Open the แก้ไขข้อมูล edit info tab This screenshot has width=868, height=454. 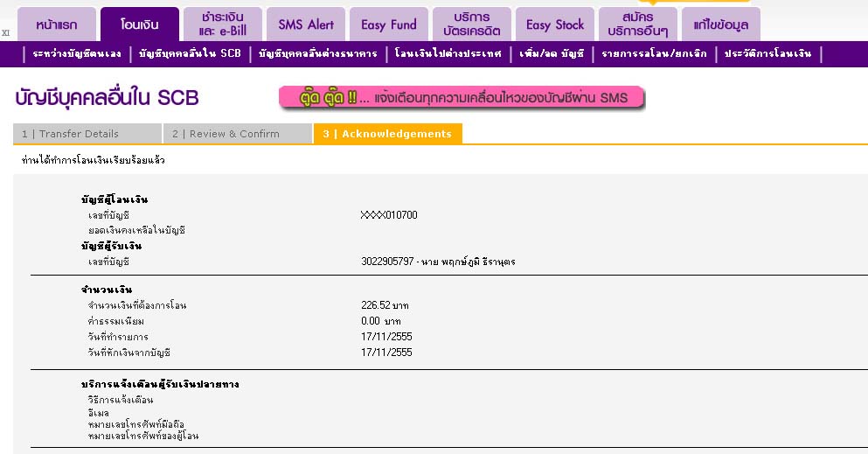(x=721, y=24)
